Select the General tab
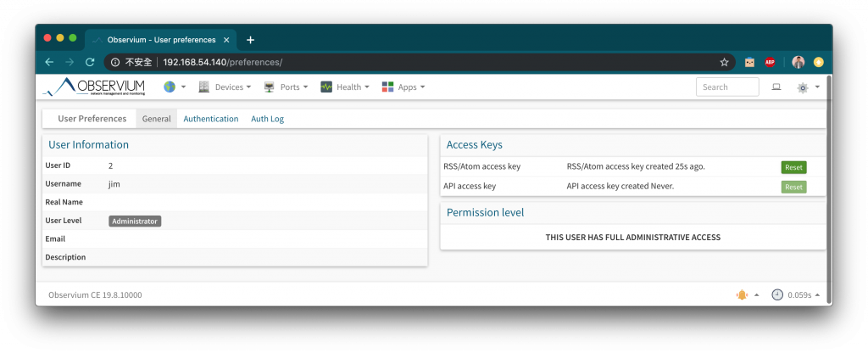868x353 pixels. 157,119
